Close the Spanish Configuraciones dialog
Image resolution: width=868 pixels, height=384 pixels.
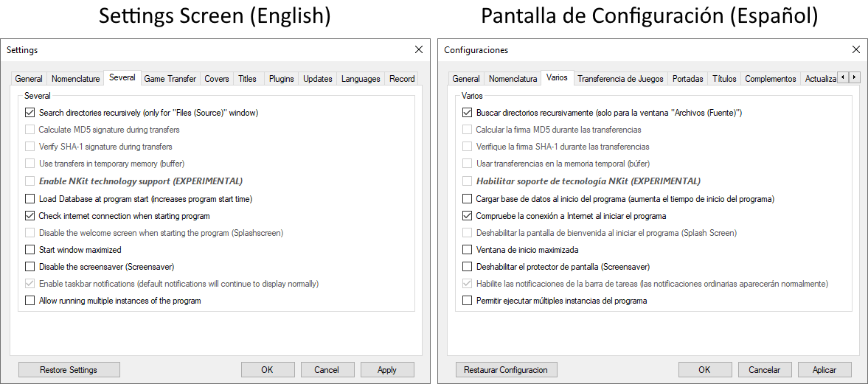pyautogui.click(x=855, y=49)
